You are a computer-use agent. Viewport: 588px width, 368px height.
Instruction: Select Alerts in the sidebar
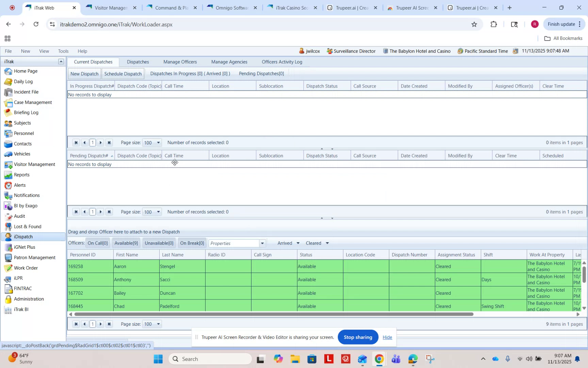point(20,185)
